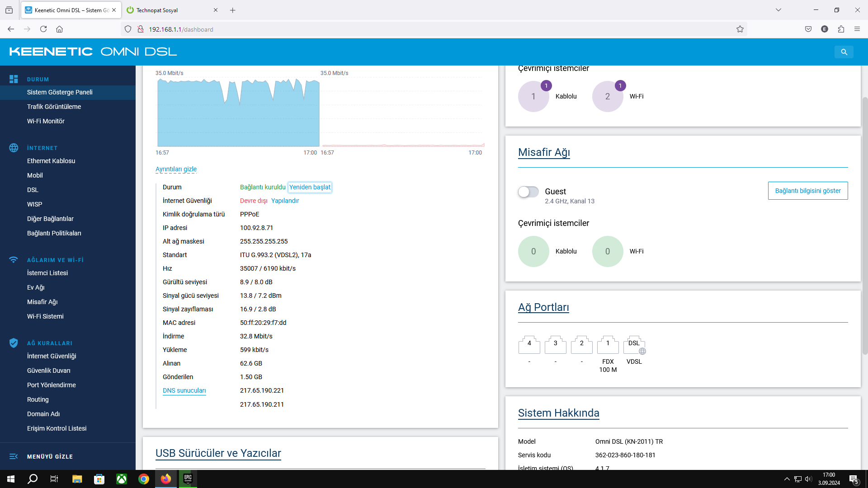Screen dimensions: 868x488
Task: Click the Durum dashboard grid icon
Action: point(14,79)
